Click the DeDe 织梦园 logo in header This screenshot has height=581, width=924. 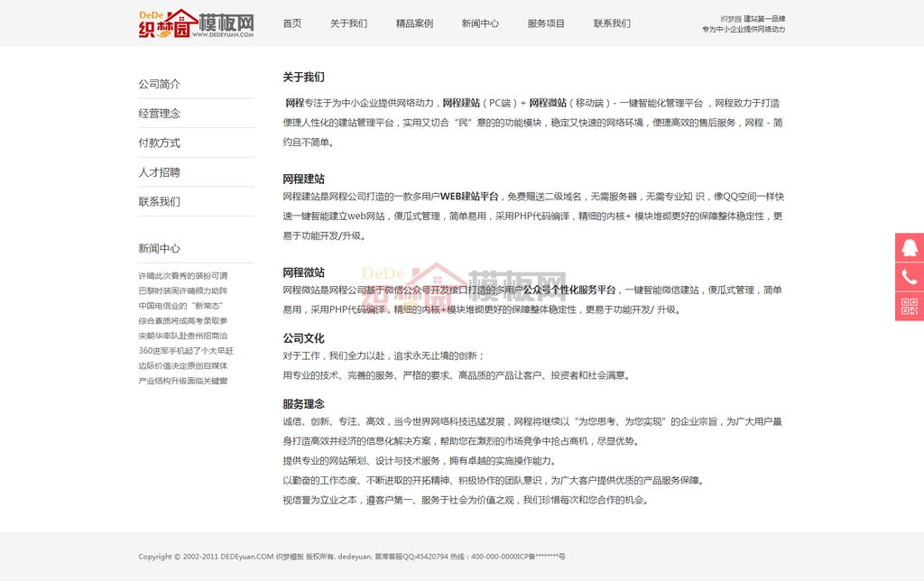pos(196,23)
